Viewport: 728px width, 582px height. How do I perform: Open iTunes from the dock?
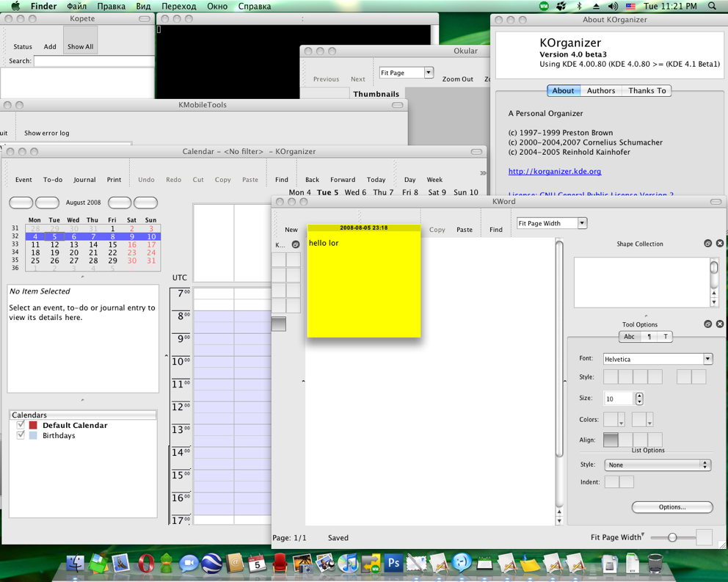tap(347, 564)
